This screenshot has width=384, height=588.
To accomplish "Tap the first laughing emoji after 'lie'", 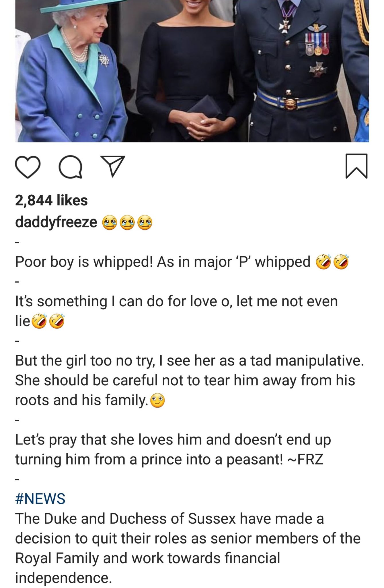I will (x=39, y=321).
